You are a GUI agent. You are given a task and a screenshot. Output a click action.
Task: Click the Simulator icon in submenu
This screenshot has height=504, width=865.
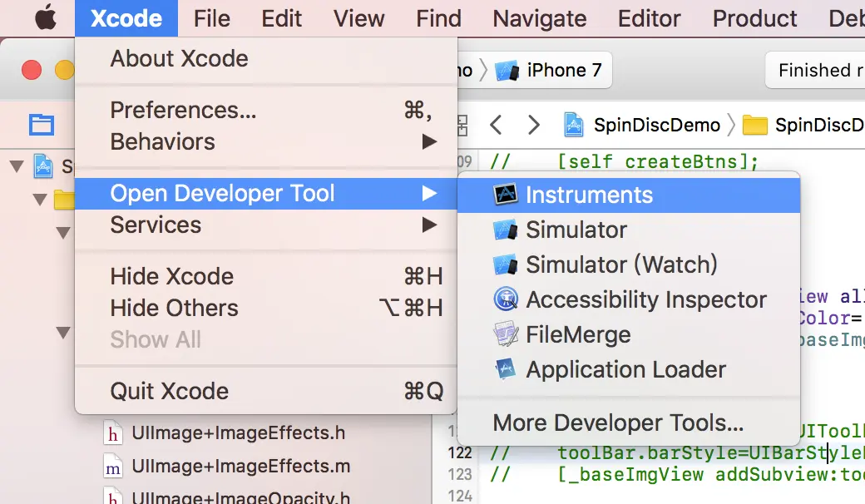click(506, 230)
